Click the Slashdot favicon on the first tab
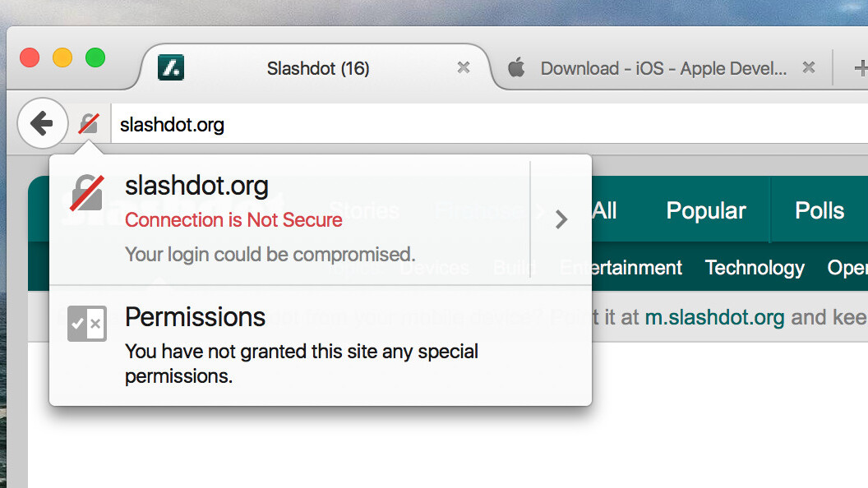This screenshot has width=868, height=488. [171, 67]
